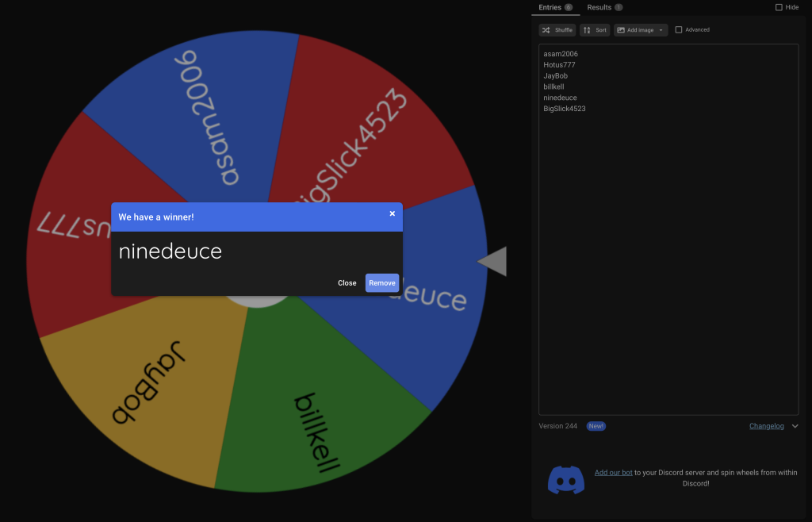Image resolution: width=812 pixels, height=522 pixels.
Task: Sort the entries alphabetically
Action: pyautogui.click(x=595, y=30)
